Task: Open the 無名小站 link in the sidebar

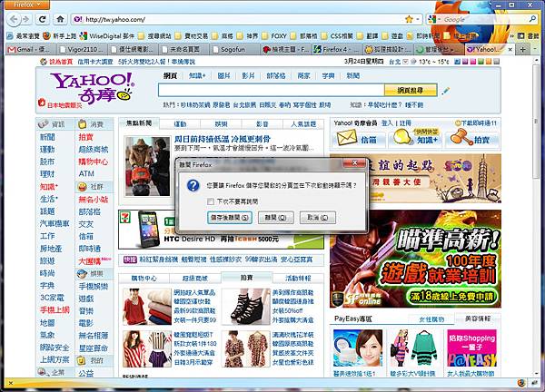Action: click(94, 200)
